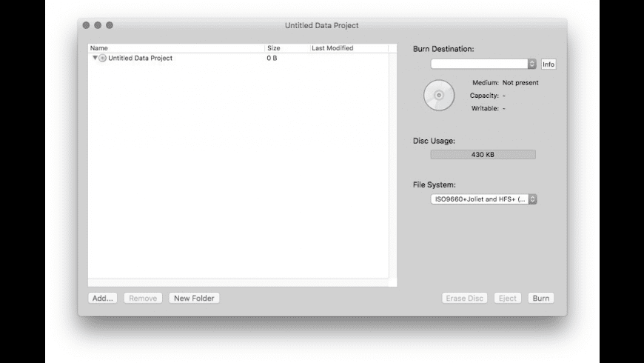Click the large disc image under Burn Destination
The width and height of the screenshot is (644, 363).
[x=439, y=95]
